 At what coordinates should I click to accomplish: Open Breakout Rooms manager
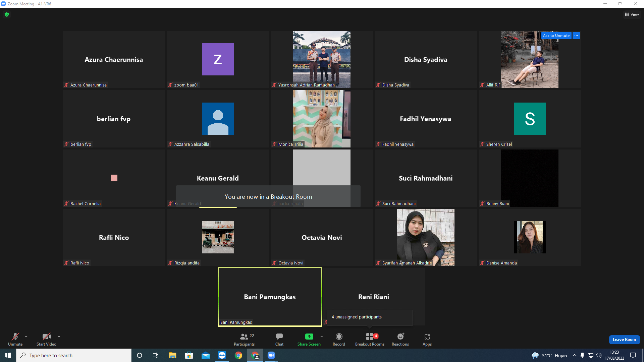pos(370,339)
